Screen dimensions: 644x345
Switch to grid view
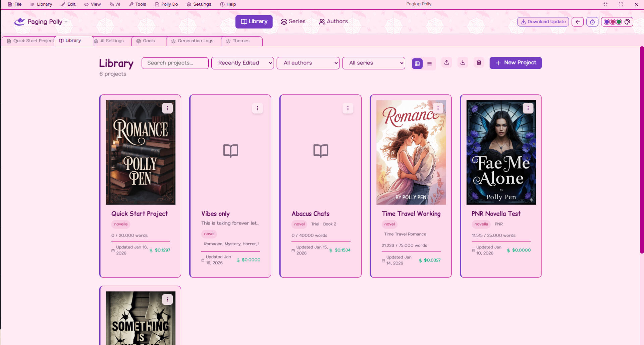point(417,63)
